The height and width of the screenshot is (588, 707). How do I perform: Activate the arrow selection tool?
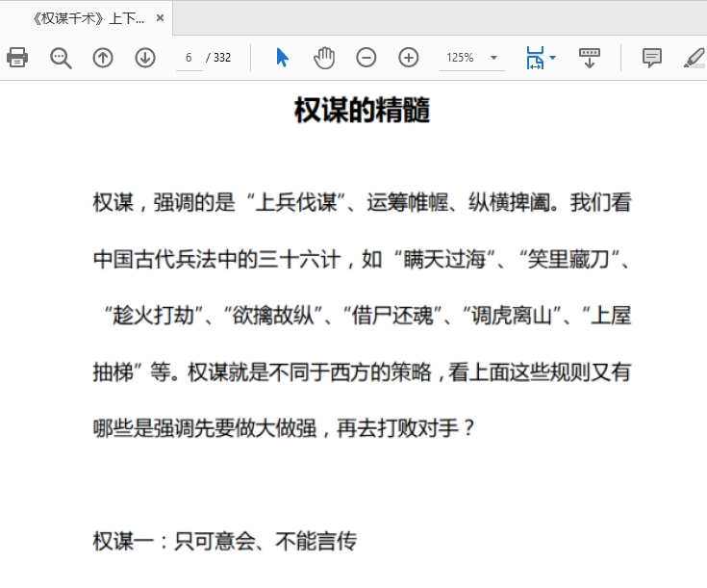click(282, 58)
